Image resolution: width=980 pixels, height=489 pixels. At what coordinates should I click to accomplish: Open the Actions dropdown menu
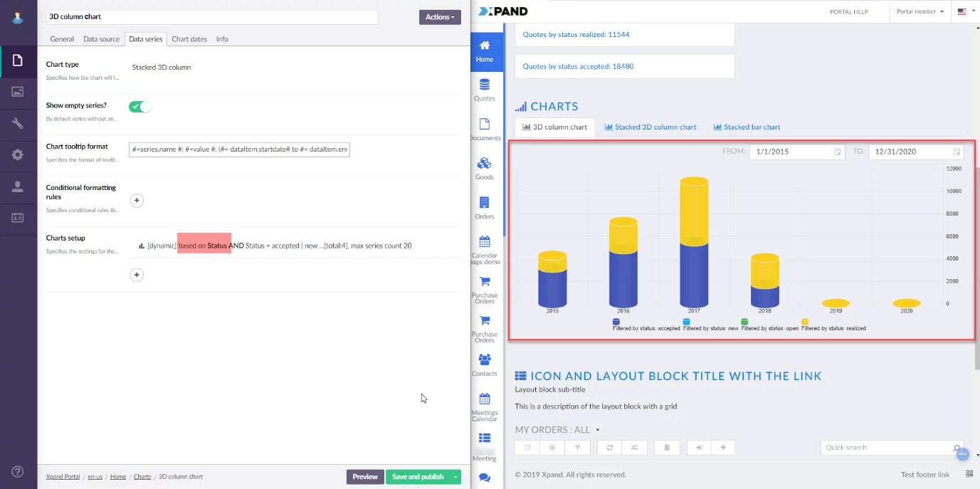440,17
